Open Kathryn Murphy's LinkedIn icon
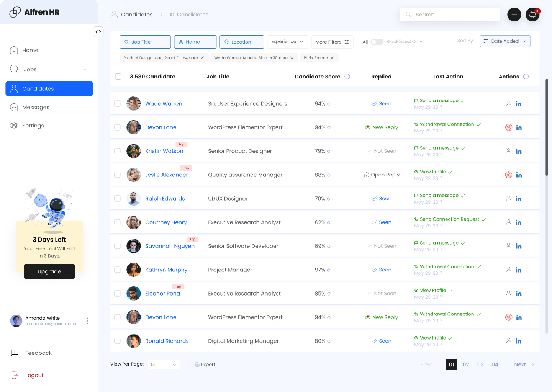This screenshot has height=392, width=552. pos(518,270)
